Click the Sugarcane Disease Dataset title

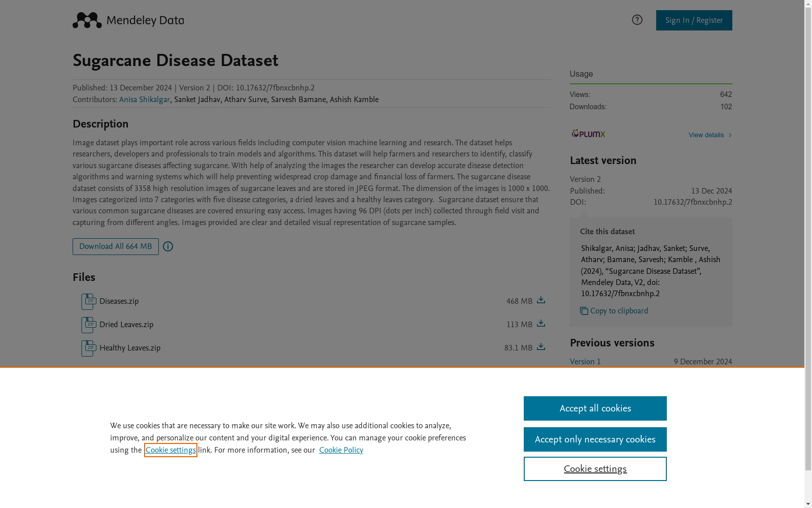[x=175, y=60]
